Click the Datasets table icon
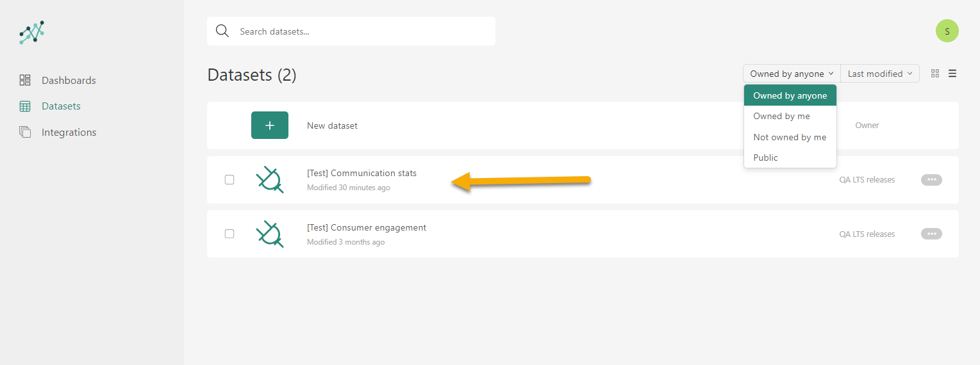Screen dimensions: 980x365 25,106
